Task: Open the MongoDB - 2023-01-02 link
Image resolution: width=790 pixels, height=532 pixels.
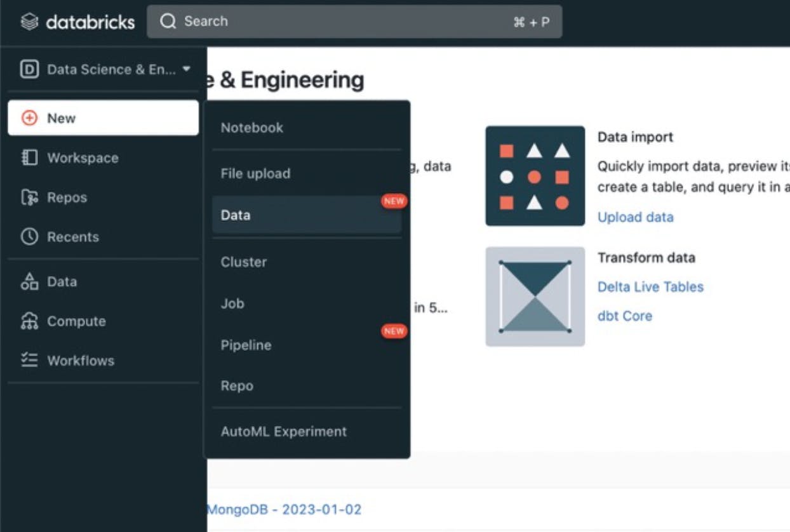Action: point(286,509)
